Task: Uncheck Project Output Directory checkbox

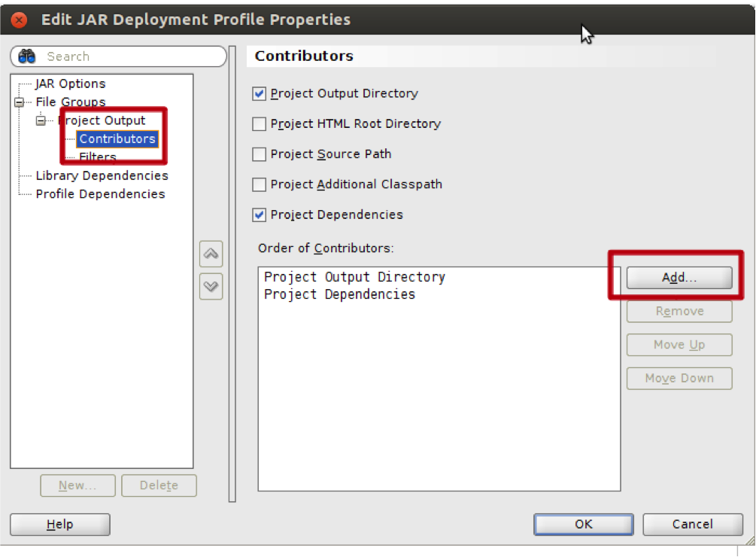Action: coord(259,93)
